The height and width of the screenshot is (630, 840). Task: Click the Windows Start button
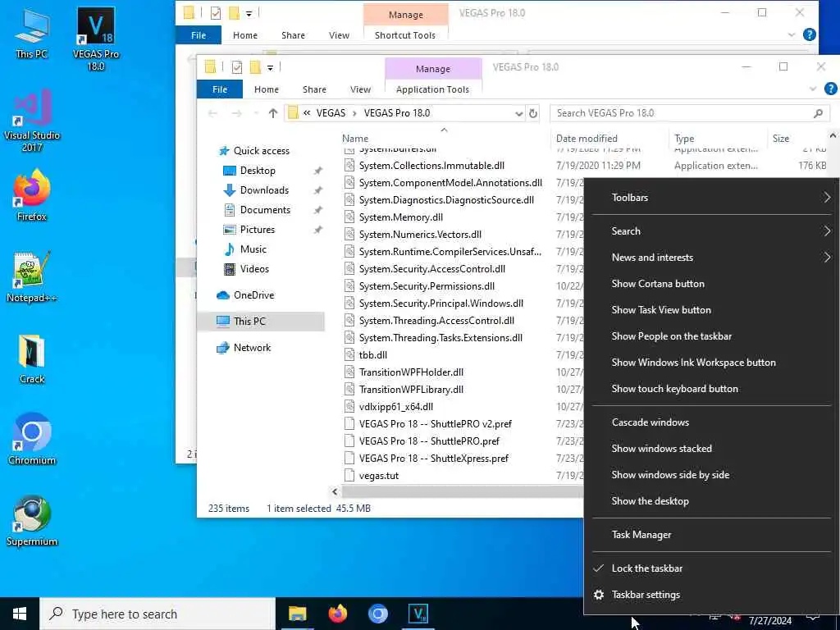[x=20, y=614]
